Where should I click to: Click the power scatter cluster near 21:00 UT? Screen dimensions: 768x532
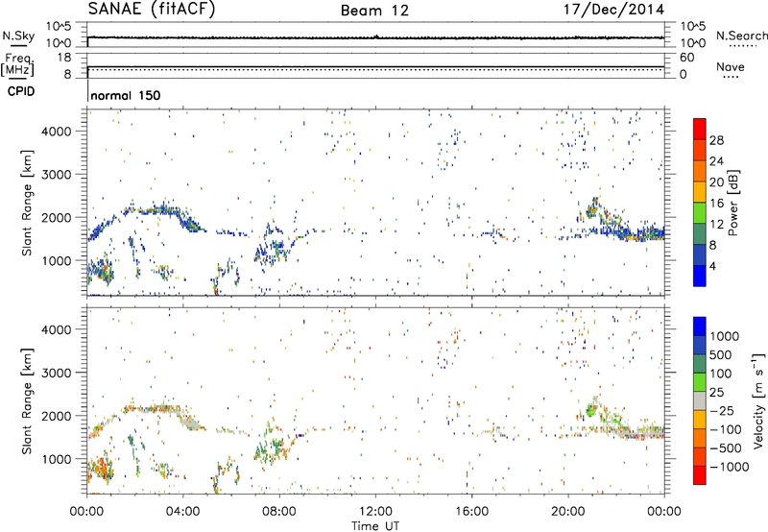[593, 210]
